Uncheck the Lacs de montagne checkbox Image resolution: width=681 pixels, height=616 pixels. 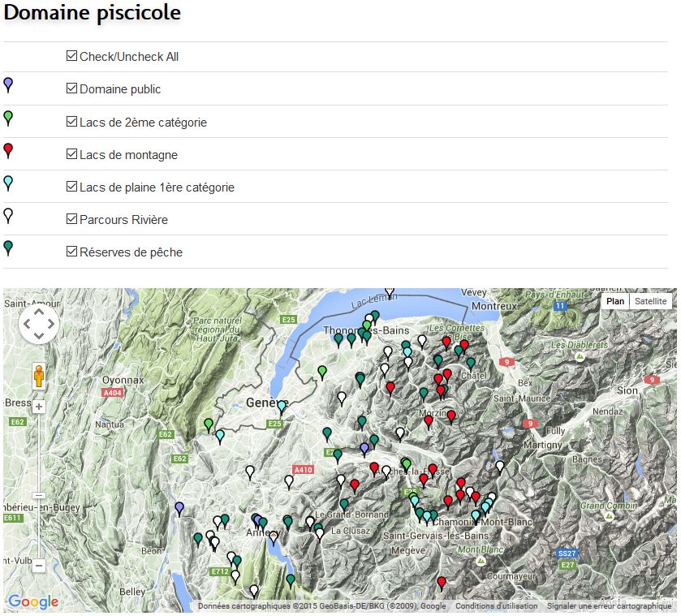(71, 153)
